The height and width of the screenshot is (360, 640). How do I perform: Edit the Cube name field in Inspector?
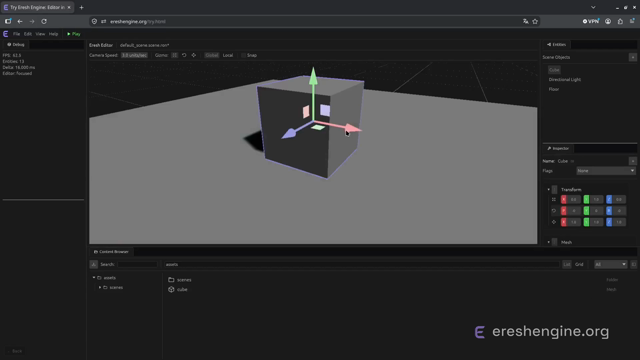[563, 161]
